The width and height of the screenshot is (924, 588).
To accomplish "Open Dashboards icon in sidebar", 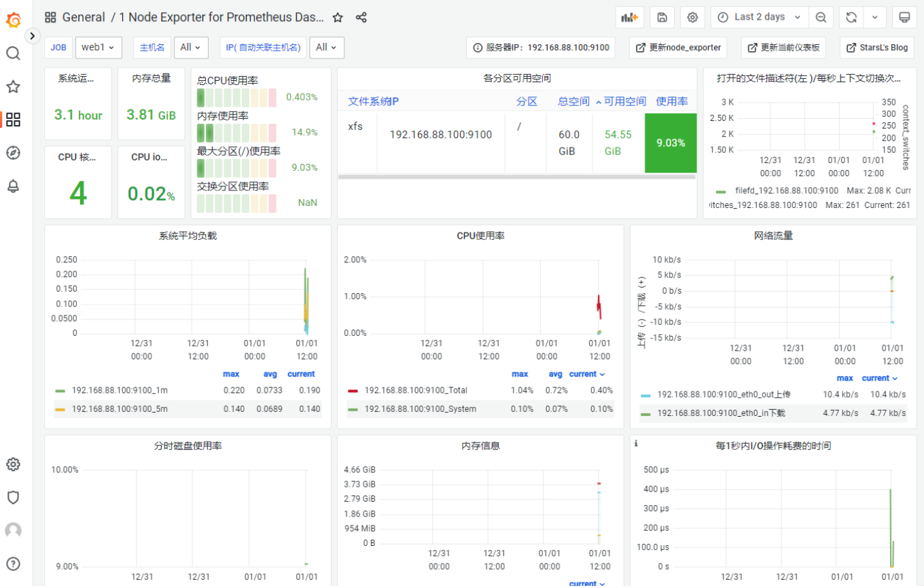I will [x=13, y=120].
